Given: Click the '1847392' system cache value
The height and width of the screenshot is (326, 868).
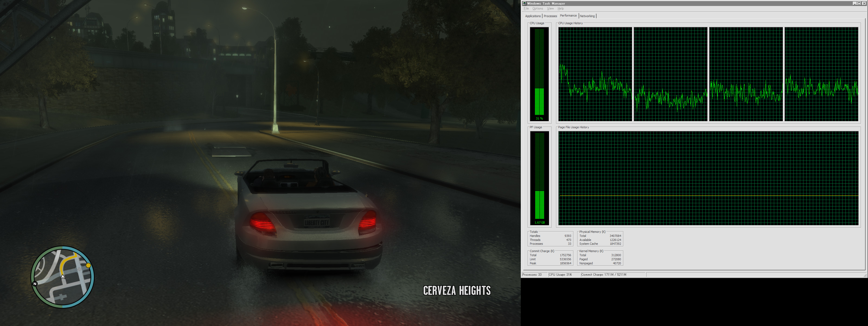Looking at the screenshot, I should (x=615, y=244).
